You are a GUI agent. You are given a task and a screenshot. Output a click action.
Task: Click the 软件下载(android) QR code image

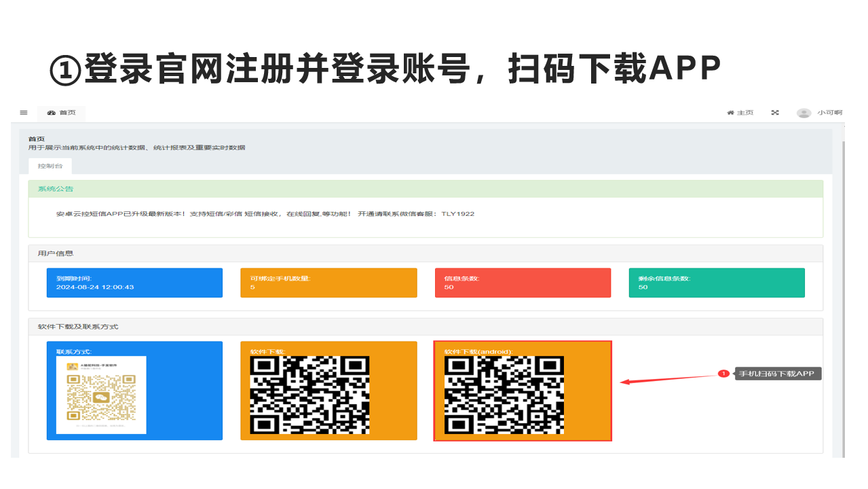point(504,395)
